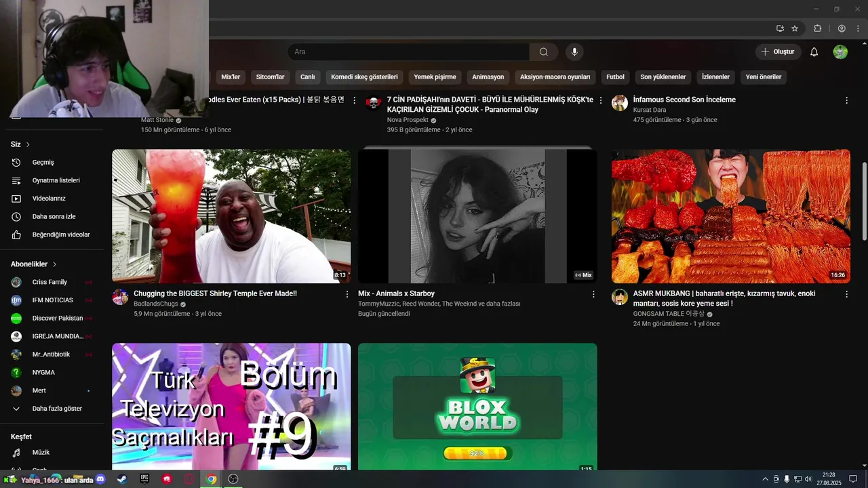The width and height of the screenshot is (868, 488).
Task: Select Yeni öneriler chip
Action: [x=764, y=77]
